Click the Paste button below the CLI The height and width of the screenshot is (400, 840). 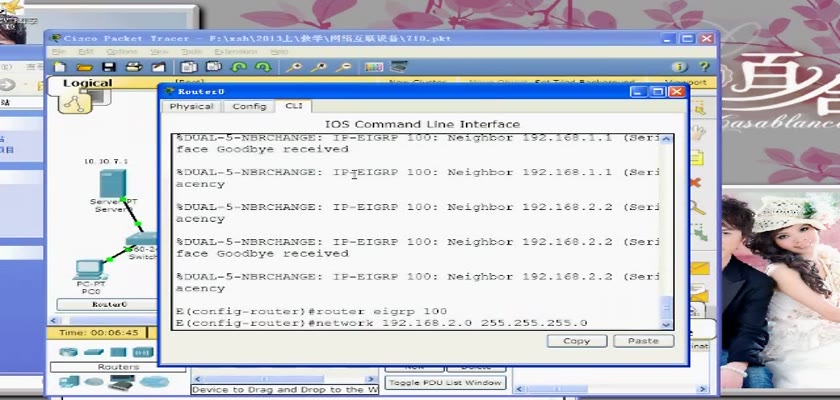(643, 341)
